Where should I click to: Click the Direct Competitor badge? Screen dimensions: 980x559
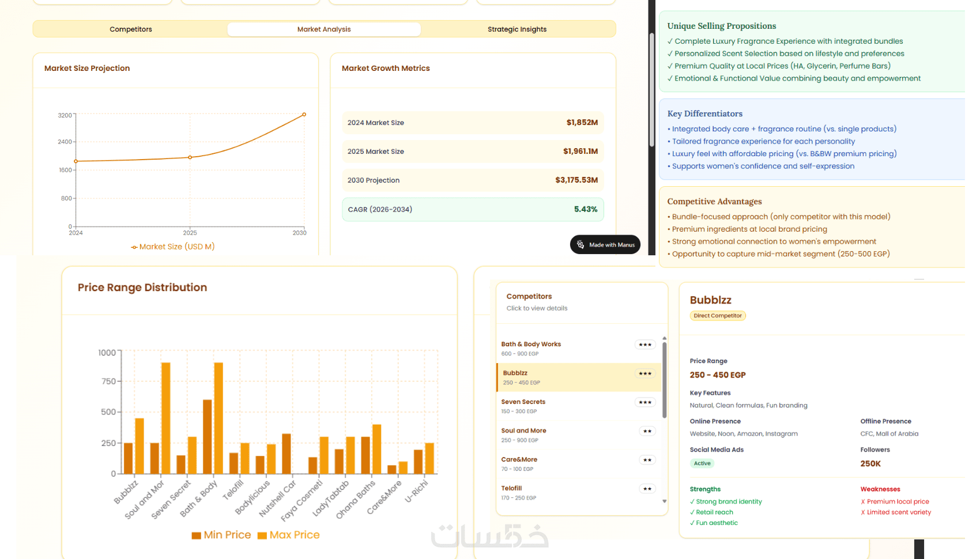(718, 316)
